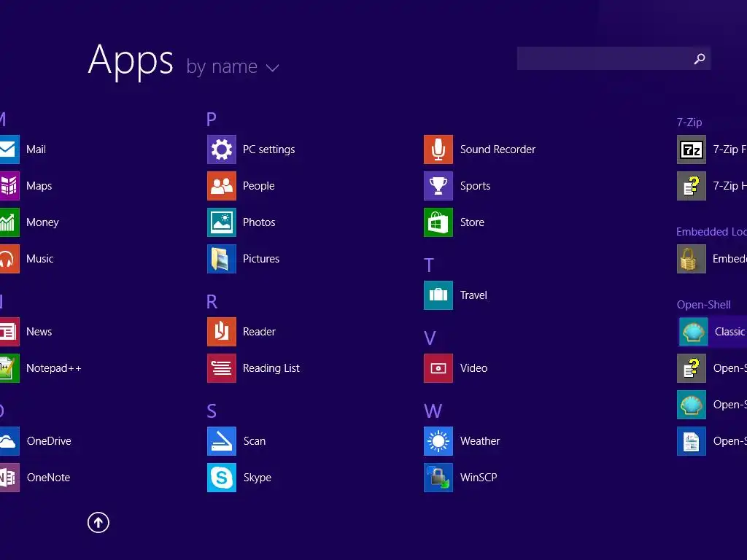Click inside the Apps search field
Image resolution: width=747 pixels, height=560 pixels.
[x=614, y=58]
